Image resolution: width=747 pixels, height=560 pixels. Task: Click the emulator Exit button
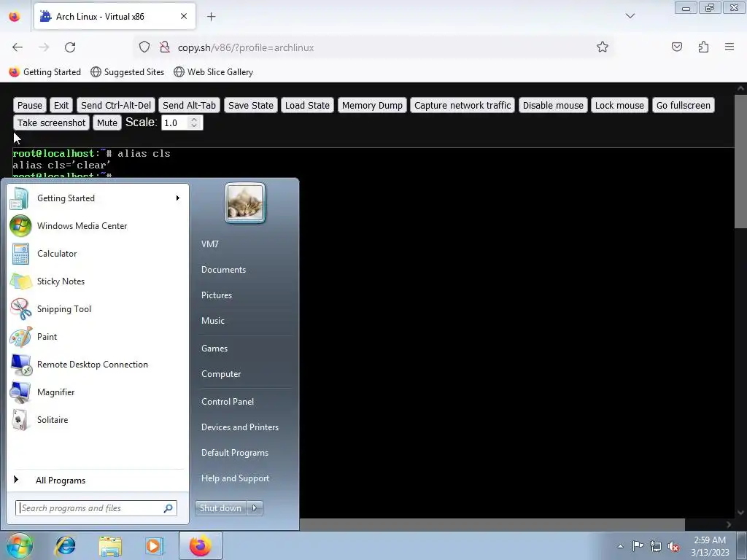(61, 105)
